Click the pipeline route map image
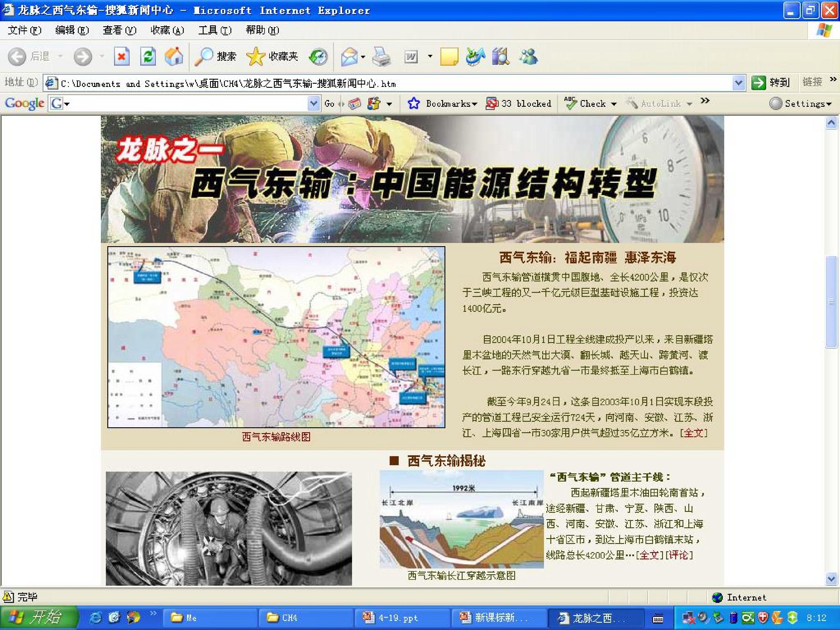Viewport: 840px width, 630px height. tap(276, 337)
